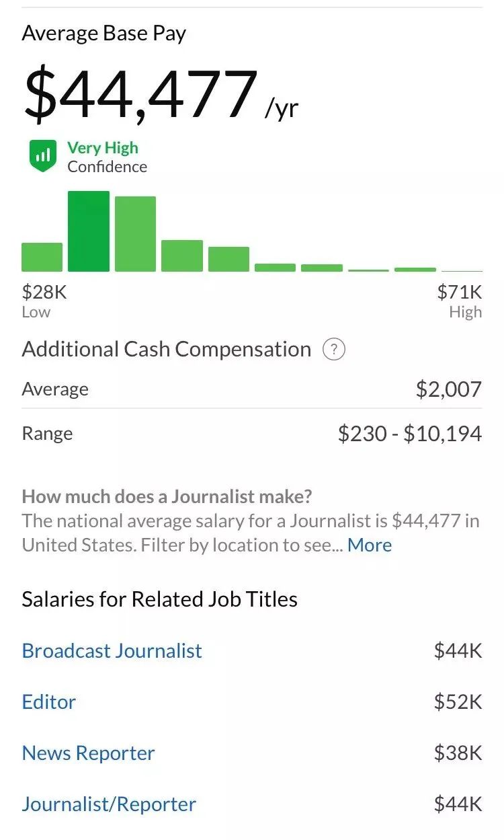This screenshot has width=504, height=840.
Task: Click the Very High Confidence label
Action: click(107, 157)
